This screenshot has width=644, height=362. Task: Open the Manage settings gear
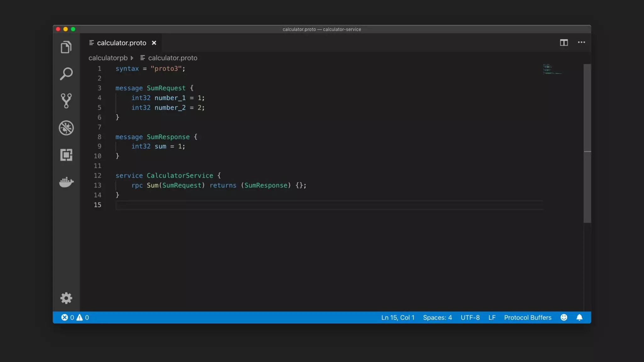[x=66, y=298]
